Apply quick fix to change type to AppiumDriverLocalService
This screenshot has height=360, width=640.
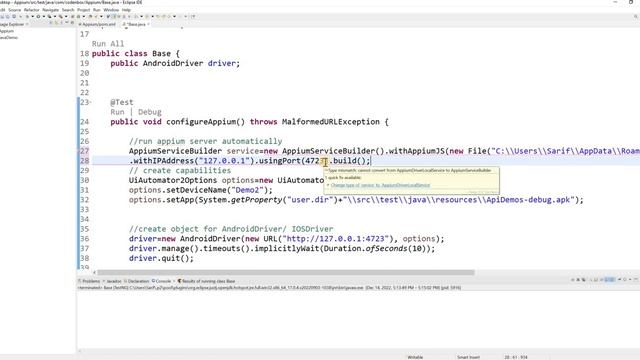tap(380, 185)
